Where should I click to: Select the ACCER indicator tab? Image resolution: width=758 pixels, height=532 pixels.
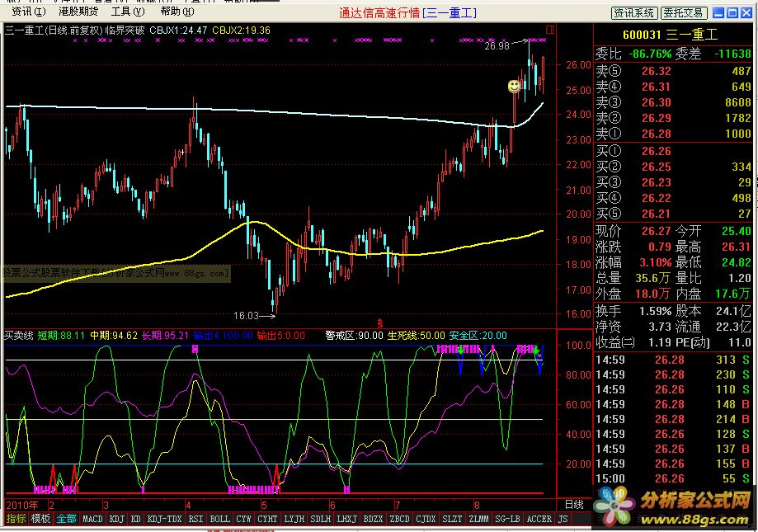click(539, 519)
